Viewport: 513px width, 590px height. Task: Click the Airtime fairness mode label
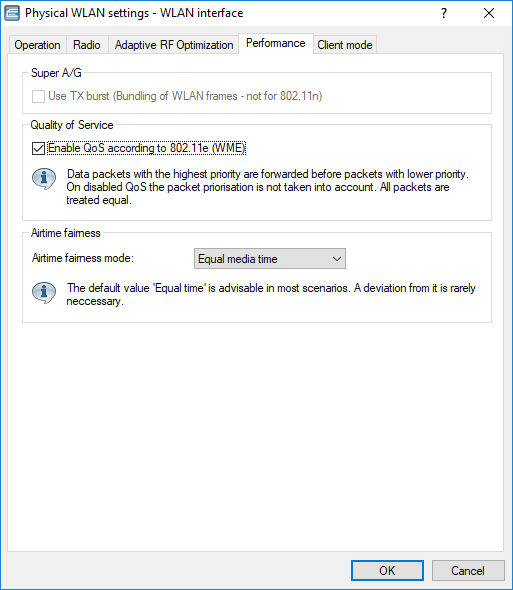pos(83,258)
